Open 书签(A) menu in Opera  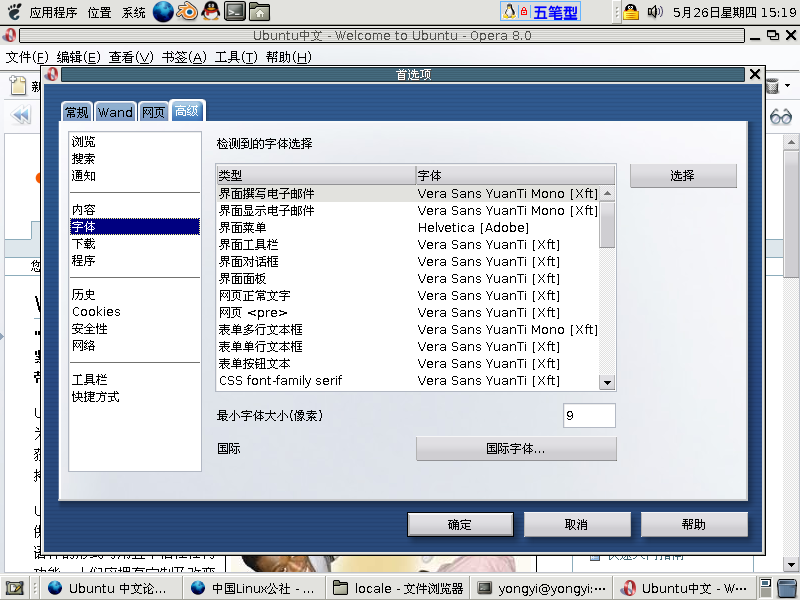point(184,57)
